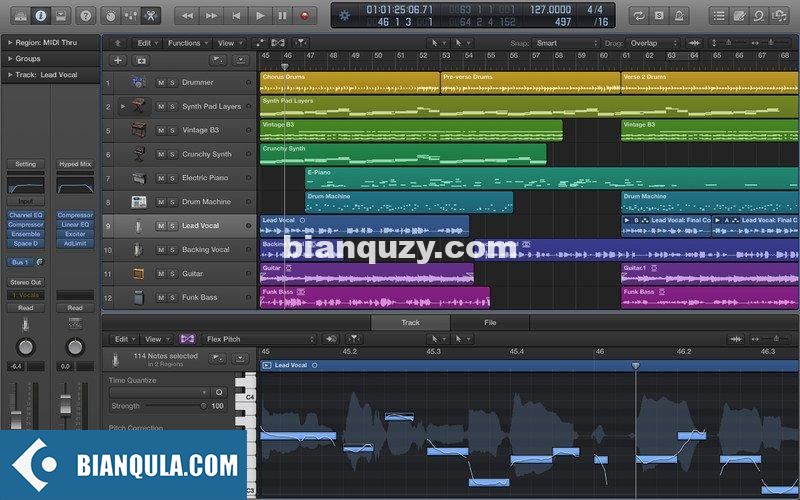Expand Synth Pad Layers track stack triangle
The image size is (800, 500).
click(122, 107)
